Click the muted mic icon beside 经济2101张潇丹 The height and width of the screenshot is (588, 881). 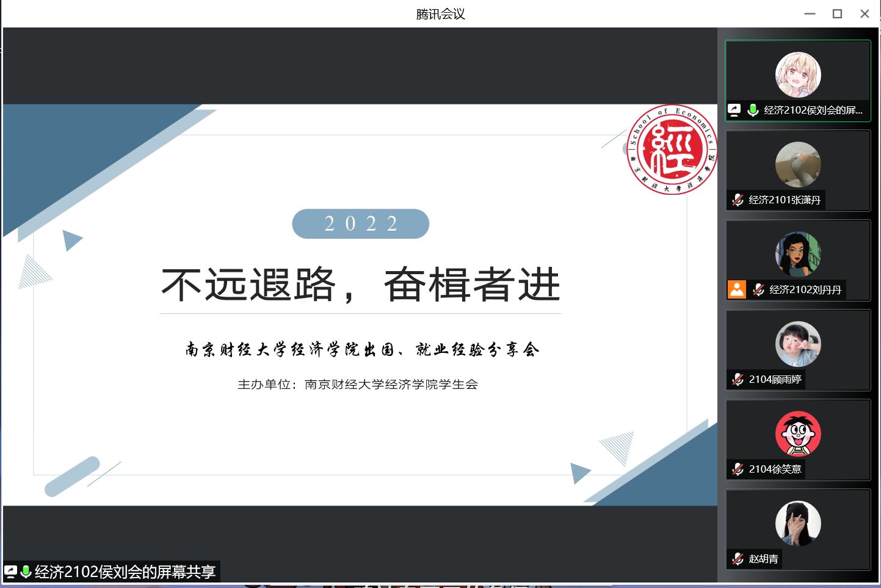(738, 200)
